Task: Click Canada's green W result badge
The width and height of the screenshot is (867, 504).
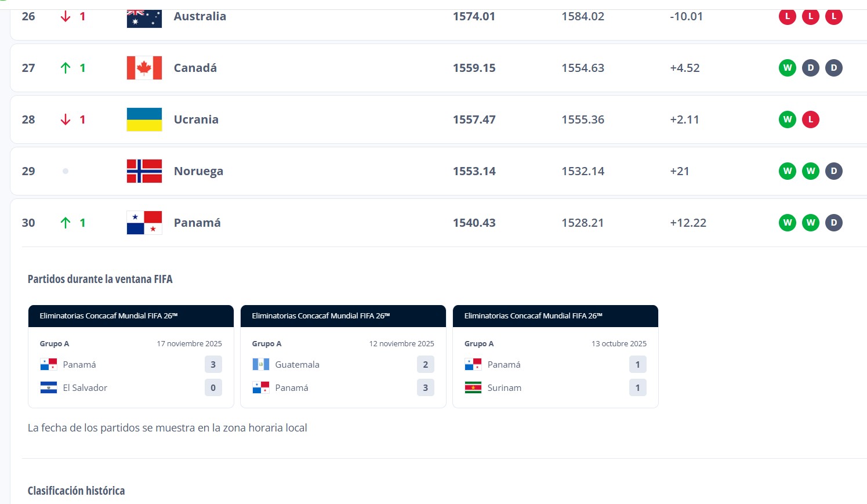Action: coord(787,68)
